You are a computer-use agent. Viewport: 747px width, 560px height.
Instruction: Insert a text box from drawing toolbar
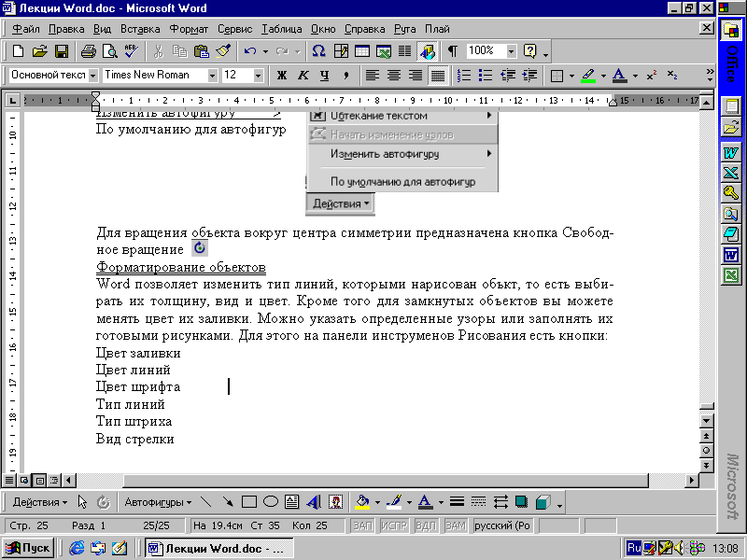point(291,502)
